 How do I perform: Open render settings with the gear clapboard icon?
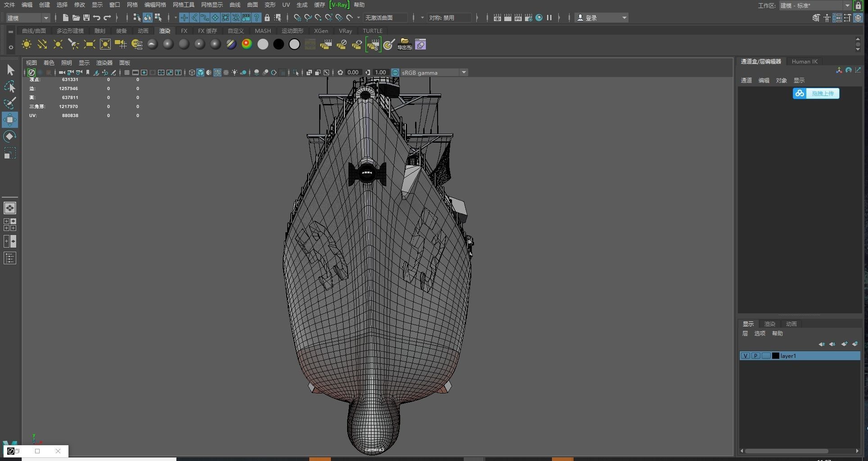(529, 18)
